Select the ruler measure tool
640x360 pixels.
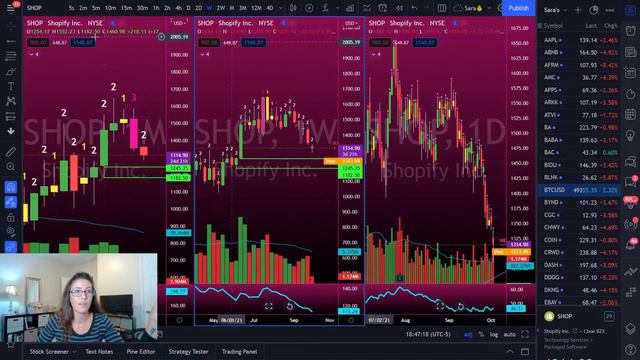(11, 151)
